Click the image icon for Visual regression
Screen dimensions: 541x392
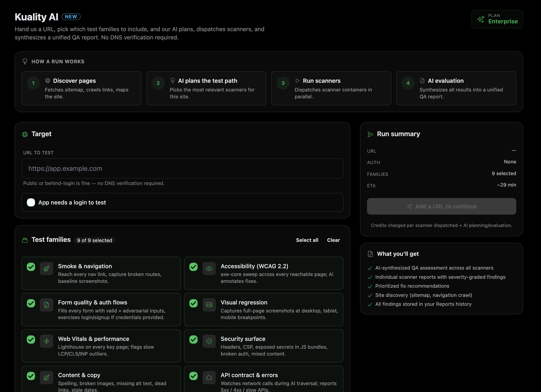point(209,305)
